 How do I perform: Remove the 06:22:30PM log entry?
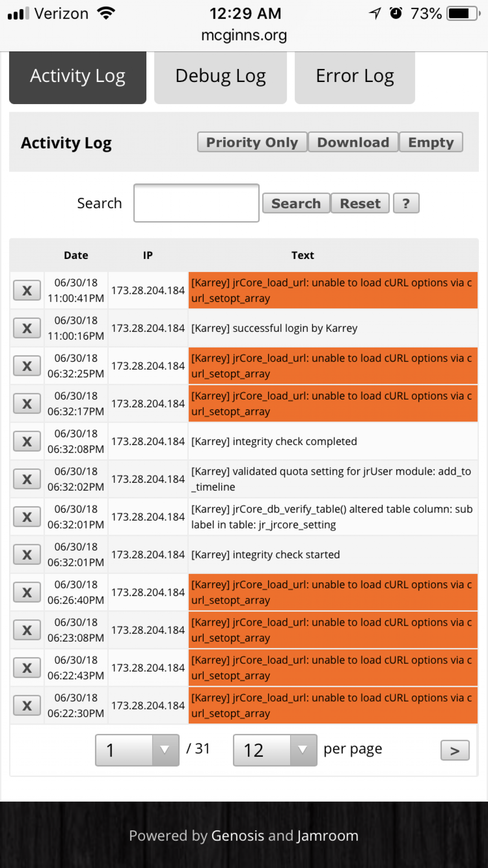[27, 706]
